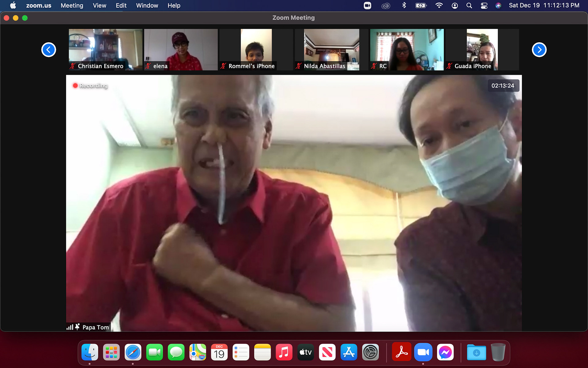Viewport: 588px width, 368px height.
Task: Expand the Window menu
Action: tap(147, 6)
